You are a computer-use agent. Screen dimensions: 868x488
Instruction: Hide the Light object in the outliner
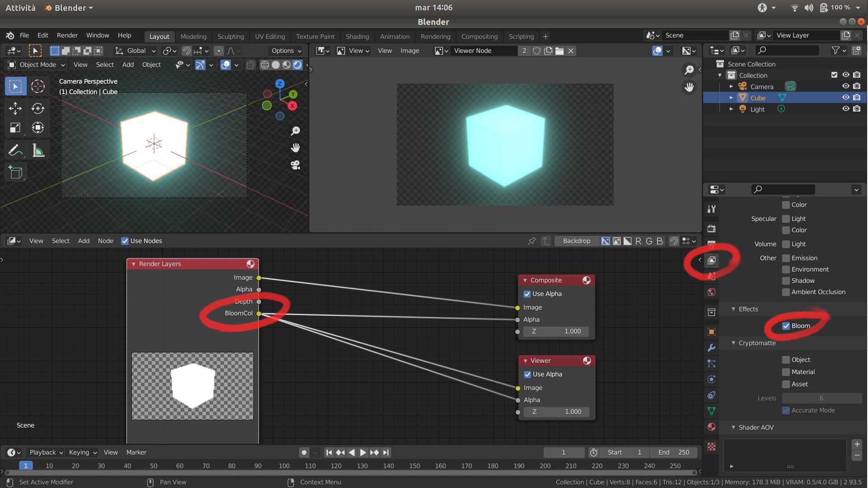tap(845, 109)
